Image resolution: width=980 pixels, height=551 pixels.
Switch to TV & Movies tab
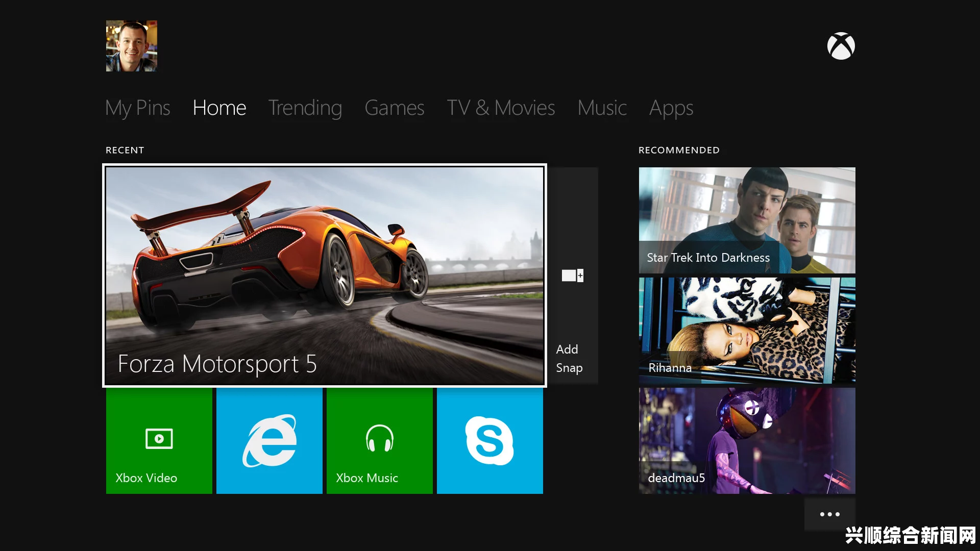[501, 108]
